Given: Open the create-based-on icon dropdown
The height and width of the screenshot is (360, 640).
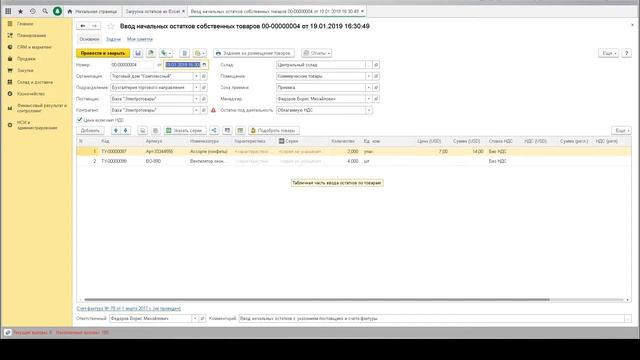Looking at the screenshot, I should [x=166, y=53].
